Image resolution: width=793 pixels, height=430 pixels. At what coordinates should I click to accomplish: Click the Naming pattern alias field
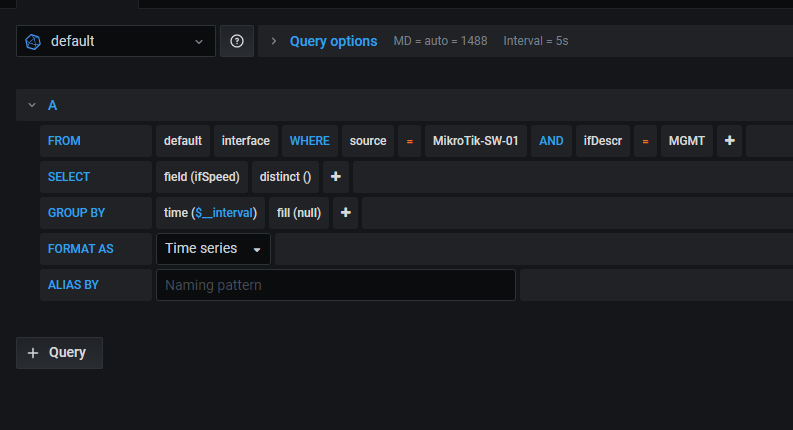[x=336, y=285]
